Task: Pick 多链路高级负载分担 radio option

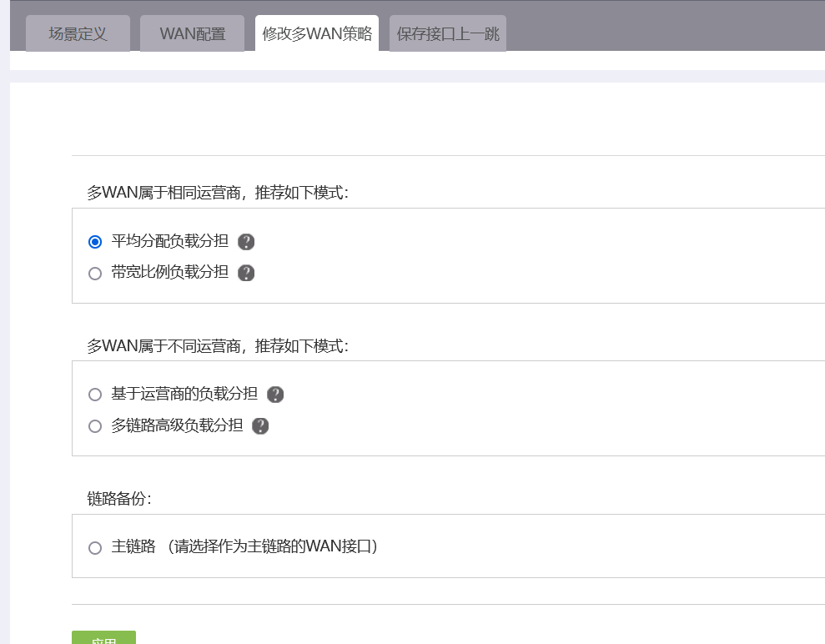Action: (95, 426)
